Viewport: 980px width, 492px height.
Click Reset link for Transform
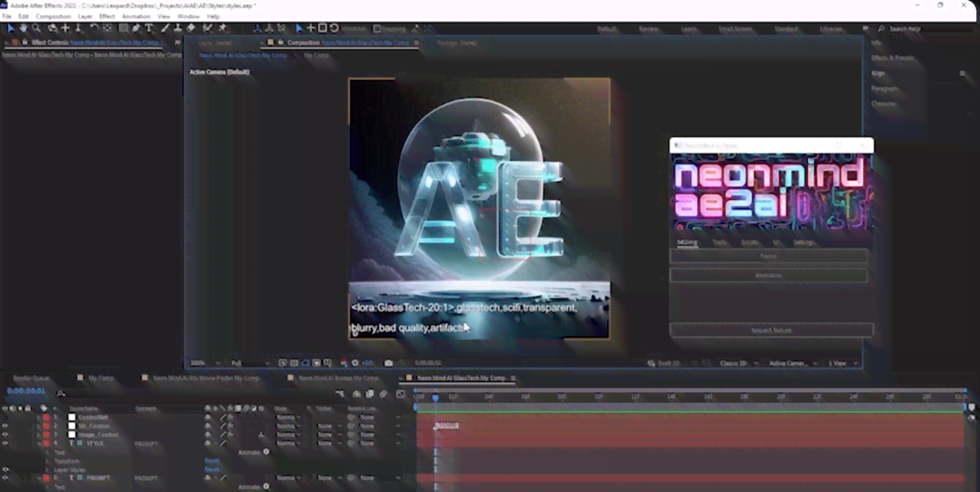click(x=211, y=460)
